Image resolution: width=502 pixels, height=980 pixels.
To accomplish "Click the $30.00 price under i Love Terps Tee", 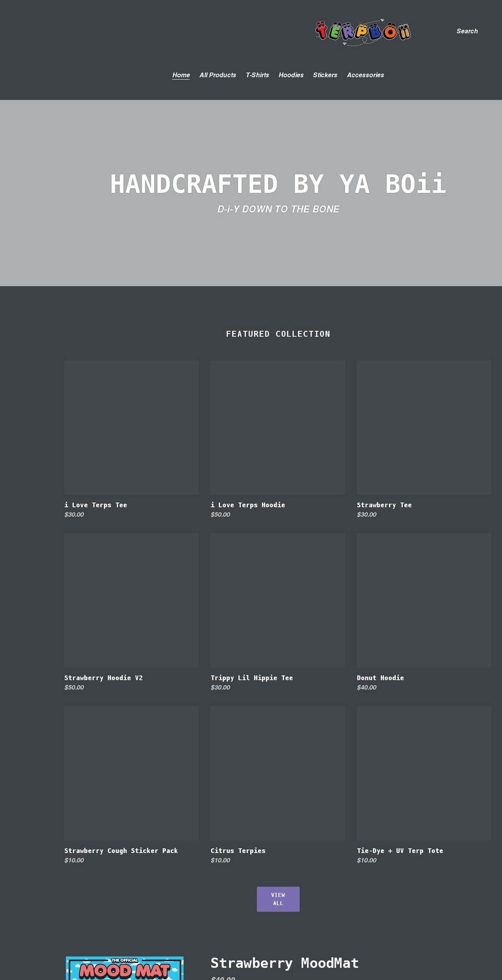I will point(74,515).
